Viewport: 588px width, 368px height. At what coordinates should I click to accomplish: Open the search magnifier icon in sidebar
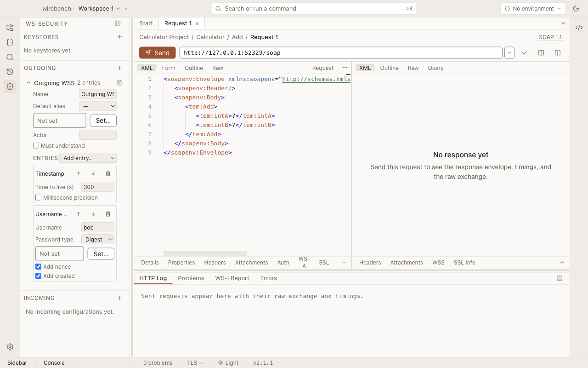click(x=10, y=57)
